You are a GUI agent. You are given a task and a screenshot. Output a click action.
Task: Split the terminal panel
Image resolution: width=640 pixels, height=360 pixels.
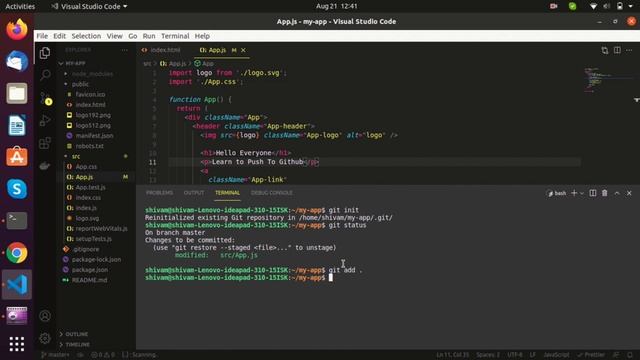593,193
